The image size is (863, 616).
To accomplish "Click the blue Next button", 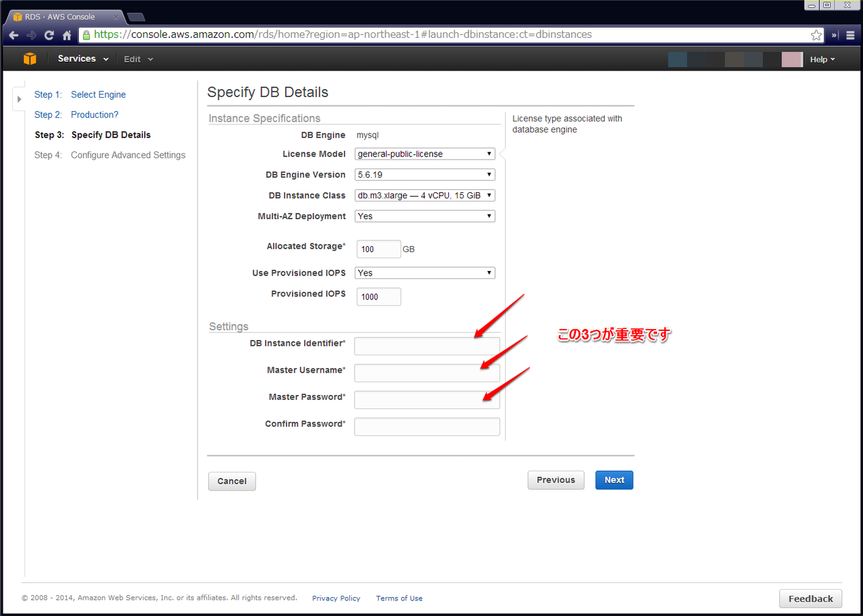I will (x=614, y=480).
